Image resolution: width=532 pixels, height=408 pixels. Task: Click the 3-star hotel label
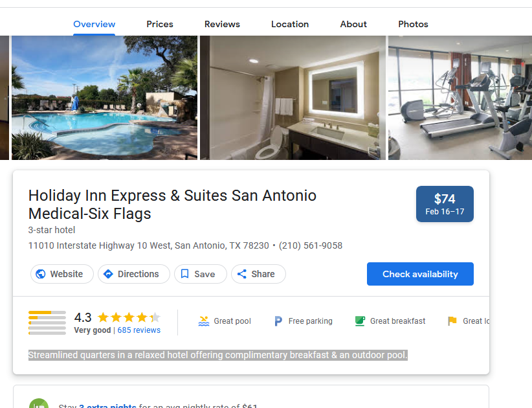[x=52, y=230]
